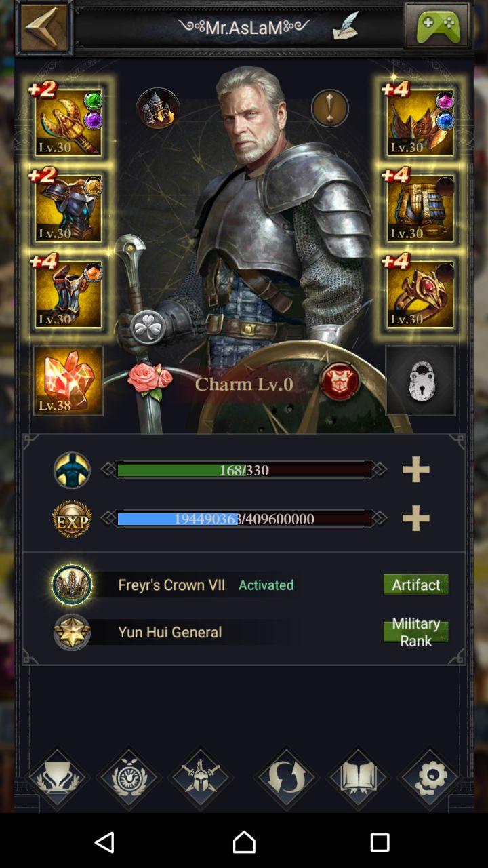
Task: Open the Artifact button
Action: tap(416, 585)
